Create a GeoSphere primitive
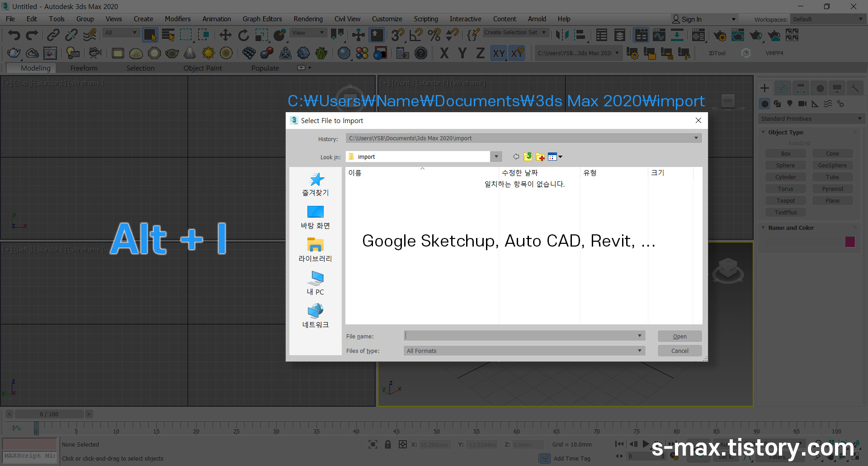The width and height of the screenshot is (868, 466). tap(832, 166)
